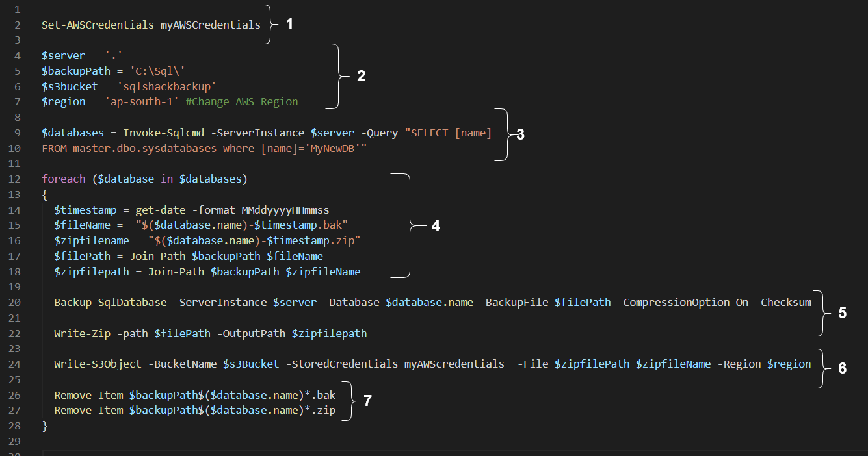The height and width of the screenshot is (456, 868).
Task: Click line number 1 in gutter
Action: click(17, 10)
